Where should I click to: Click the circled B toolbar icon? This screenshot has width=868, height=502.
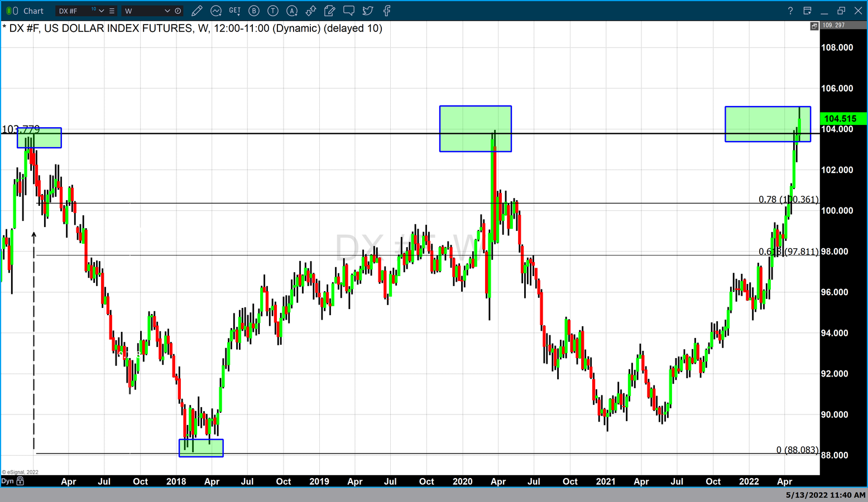coord(254,11)
